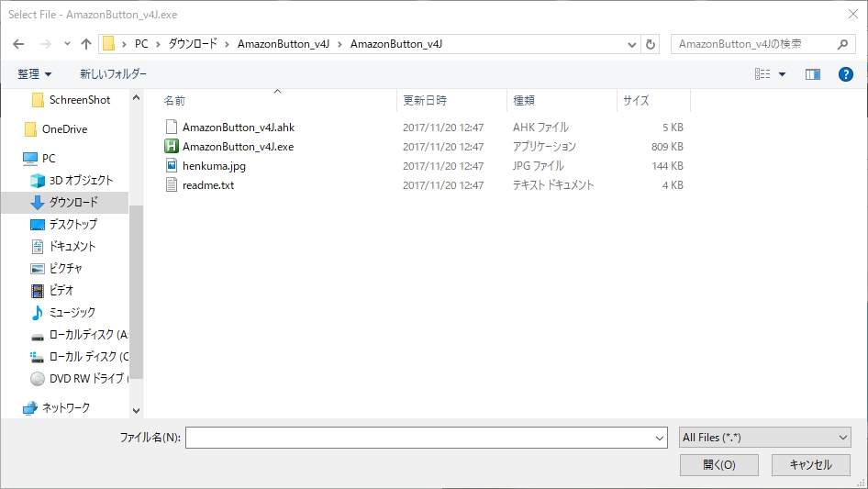Select the readme.txt document icon
This screenshot has height=489, width=868.
(172, 185)
